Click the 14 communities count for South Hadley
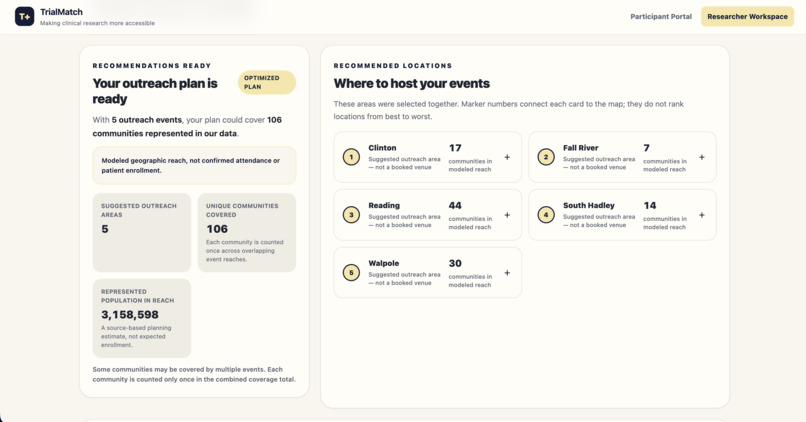The width and height of the screenshot is (806, 422). click(x=650, y=206)
